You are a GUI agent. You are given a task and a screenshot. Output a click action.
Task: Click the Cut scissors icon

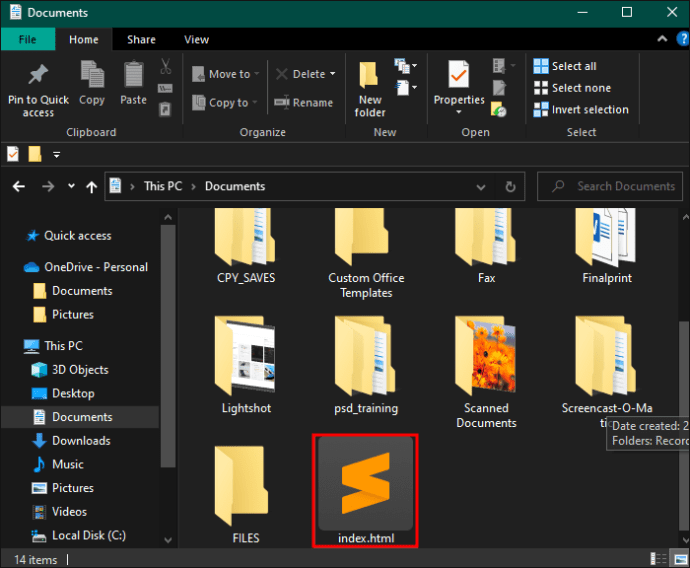point(165,68)
